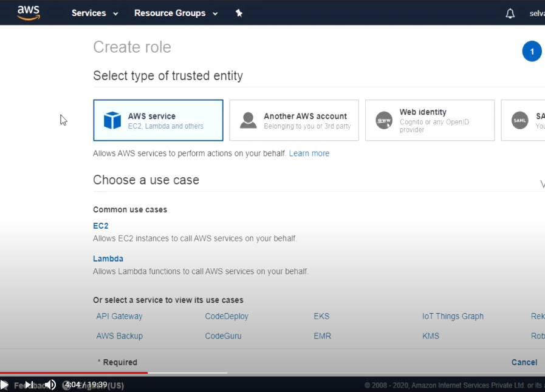Skip to next video
The image size is (545, 392).
tap(29, 385)
